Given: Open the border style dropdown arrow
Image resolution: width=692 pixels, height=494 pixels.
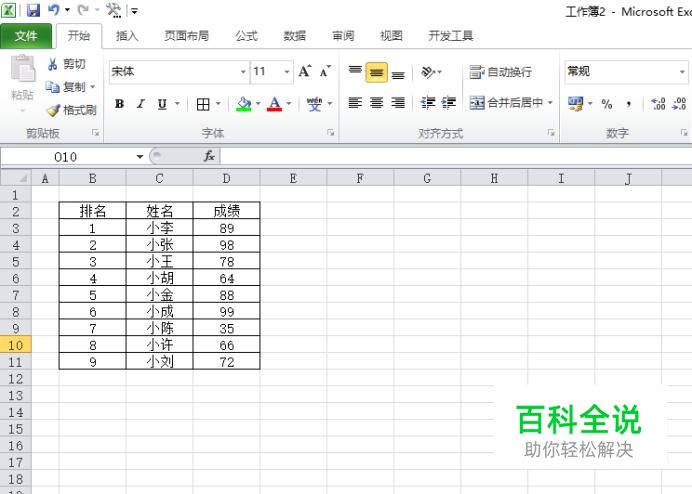Looking at the screenshot, I should [x=218, y=104].
